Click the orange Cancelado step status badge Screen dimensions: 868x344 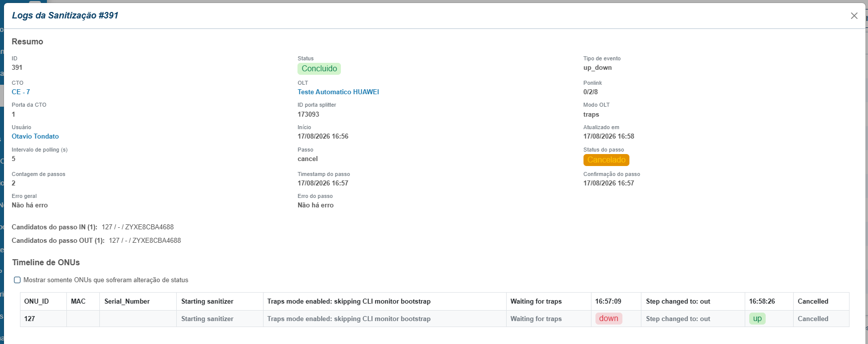coord(606,160)
